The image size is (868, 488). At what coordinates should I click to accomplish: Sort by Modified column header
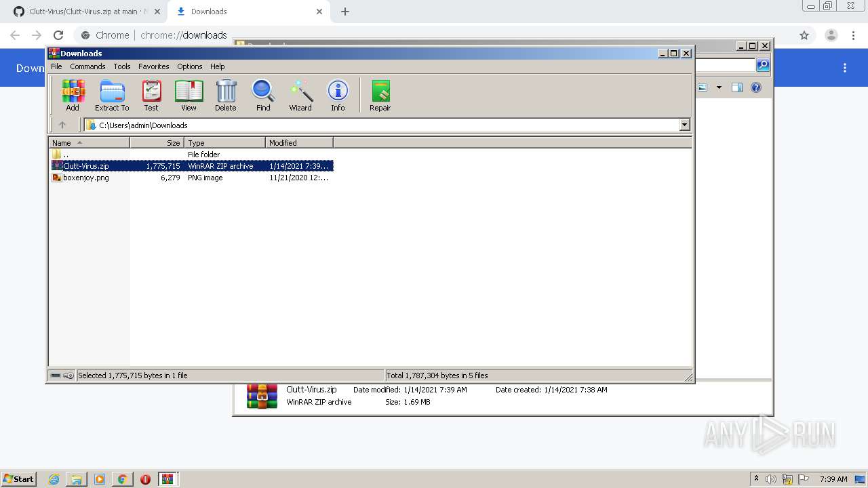coord(299,143)
